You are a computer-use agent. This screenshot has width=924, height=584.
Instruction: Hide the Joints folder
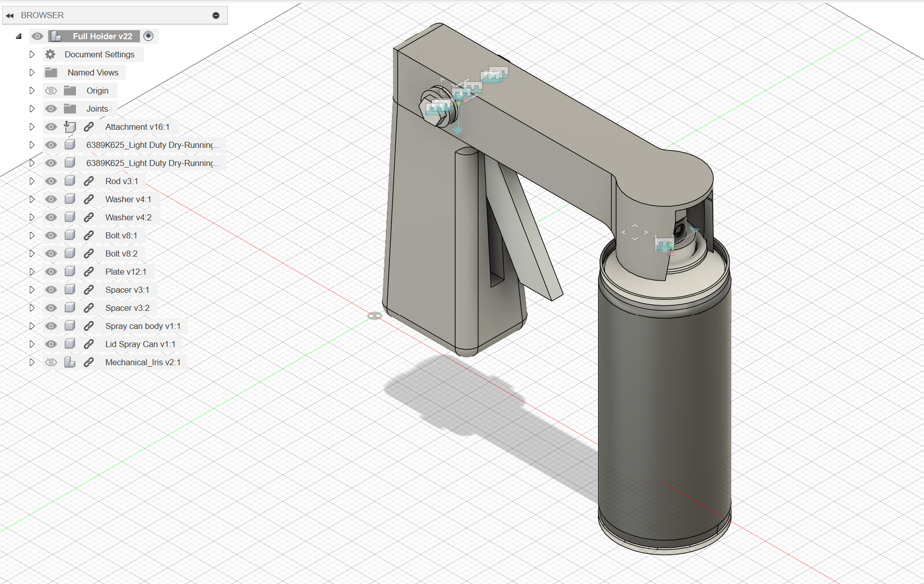click(x=51, y=109)
